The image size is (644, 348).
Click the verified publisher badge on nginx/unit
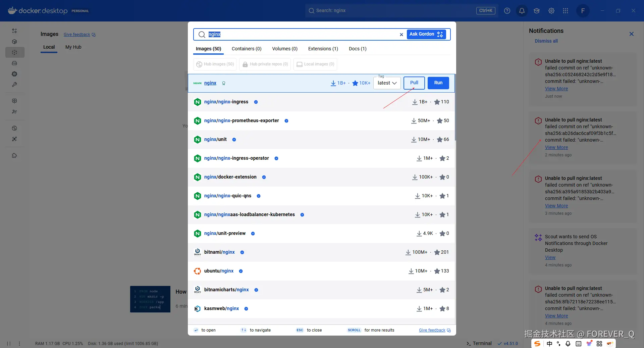[234, 140]
